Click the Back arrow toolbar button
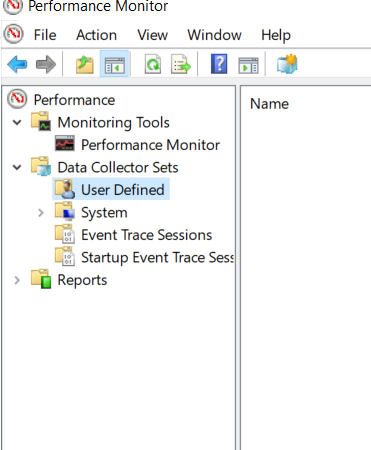Viewport: 371px width, 450px height. pyautogui.click(x=17, y=64)
